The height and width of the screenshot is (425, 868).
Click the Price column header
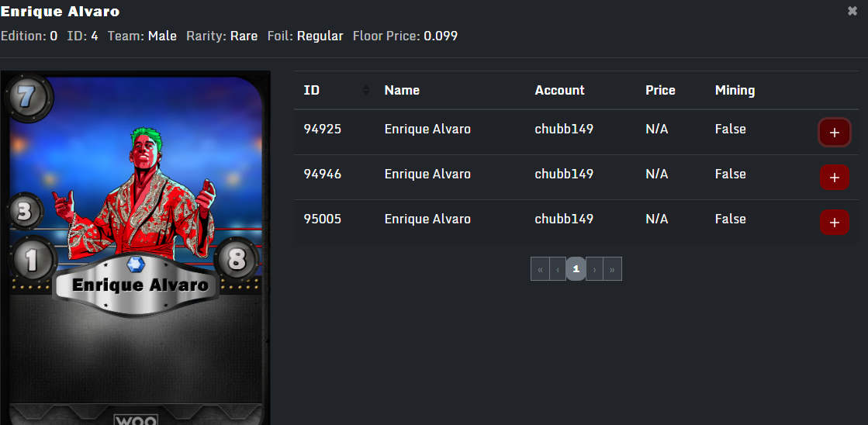[x=660, y=90]
